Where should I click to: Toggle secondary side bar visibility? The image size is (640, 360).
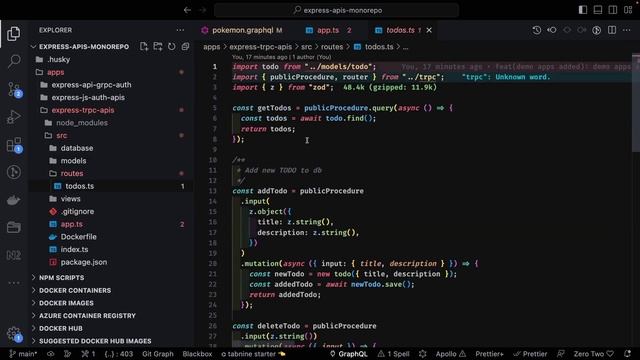[613, 10]
